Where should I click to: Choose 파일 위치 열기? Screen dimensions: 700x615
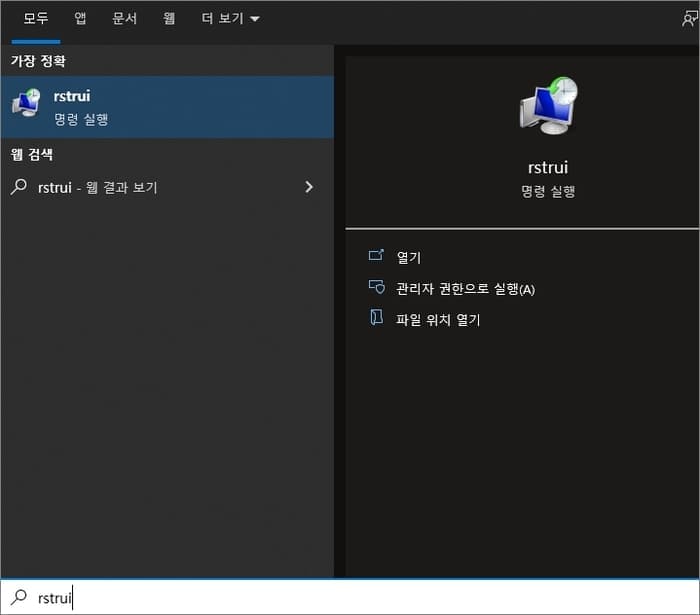click(438, 320)
